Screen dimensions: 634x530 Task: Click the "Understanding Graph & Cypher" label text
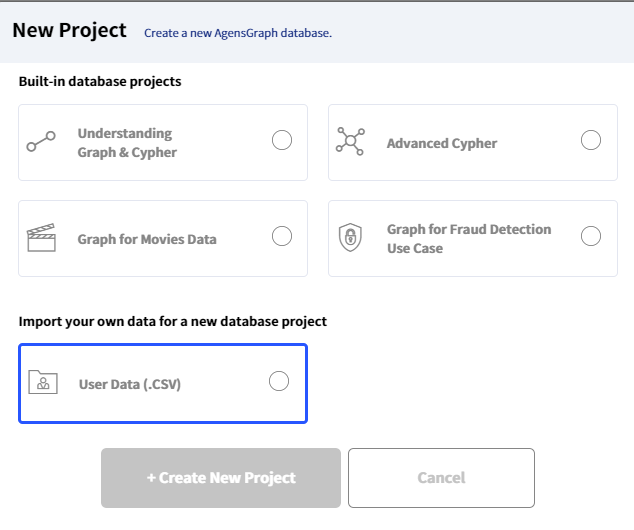click(127, 143)
